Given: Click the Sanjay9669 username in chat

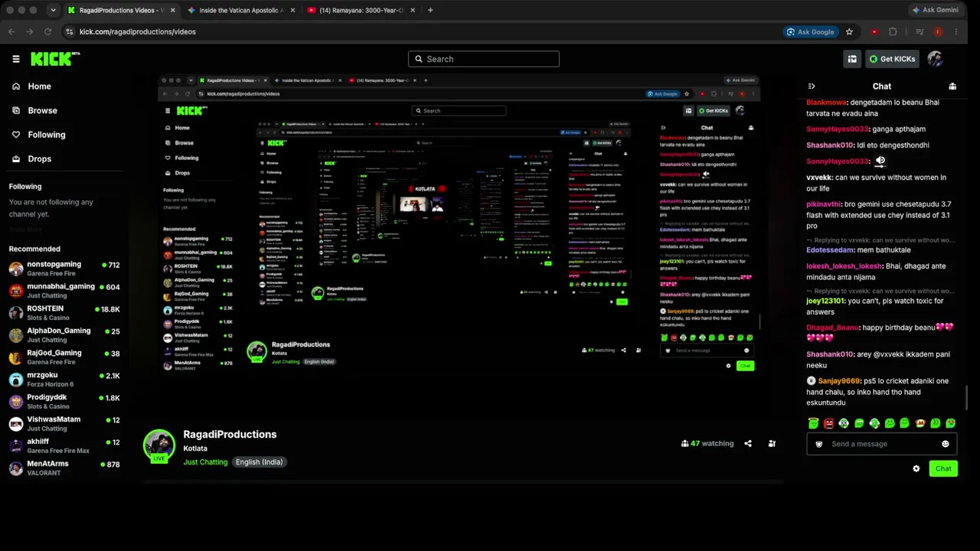Looking at the screenshot, I should click(x=839, y=381).
